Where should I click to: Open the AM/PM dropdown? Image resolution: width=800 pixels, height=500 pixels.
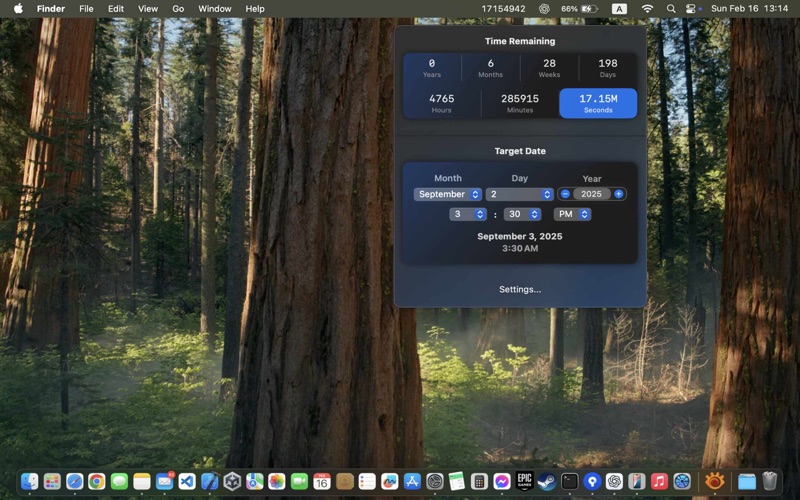(x=572, y=214)
